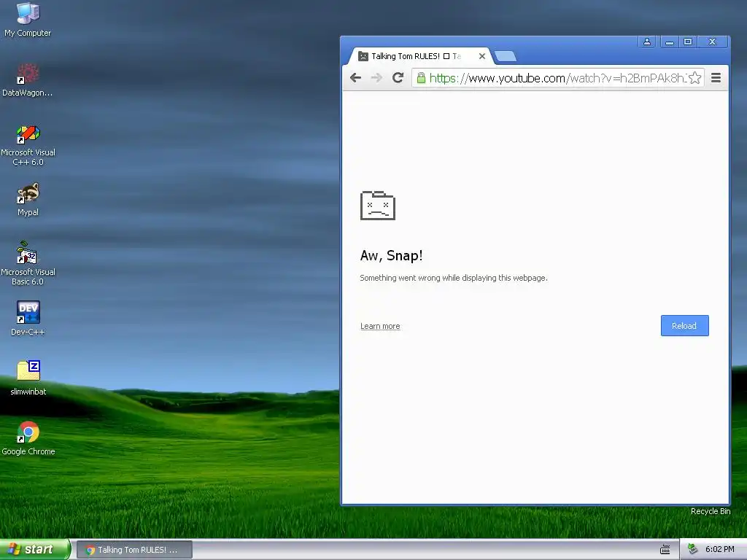Viewport: 747px width, 560px height.
Task: Click the YouTube URL address bar
Action: [x=557, y=78]
